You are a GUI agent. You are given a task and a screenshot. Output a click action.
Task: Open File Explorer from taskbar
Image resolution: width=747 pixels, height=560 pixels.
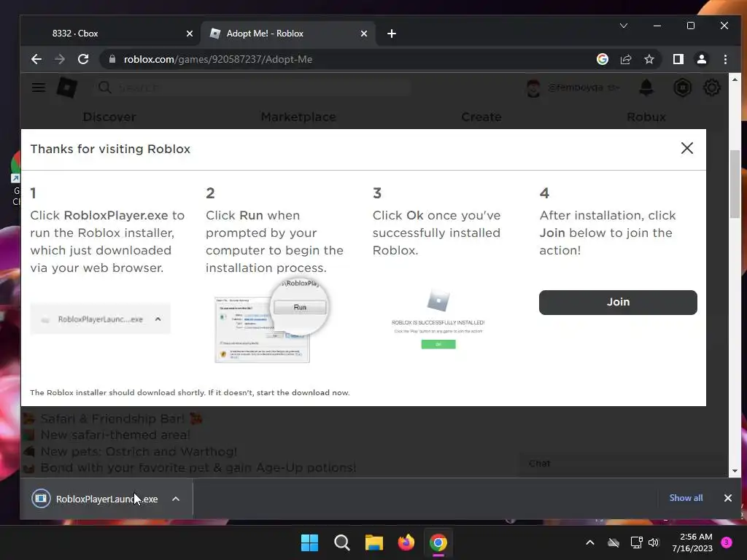tap(374, 542)
